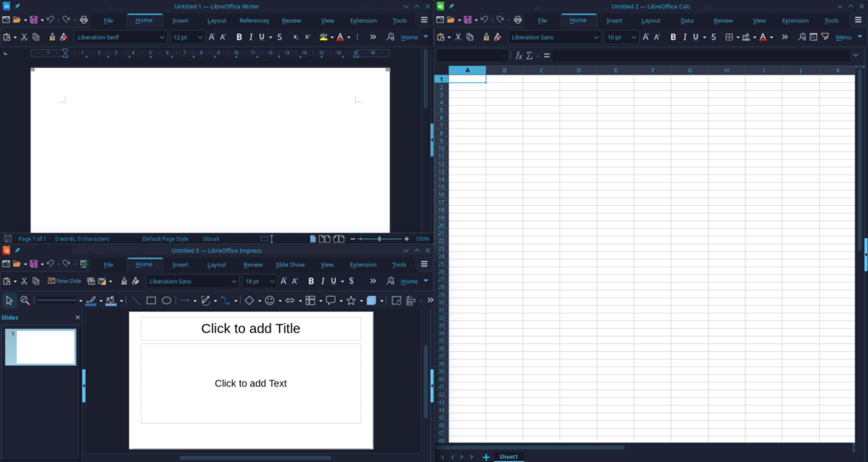Expand Writer toolbar overflow chevron
The width and height of the screenshot is (868, 462).
[x=373, y=37]
